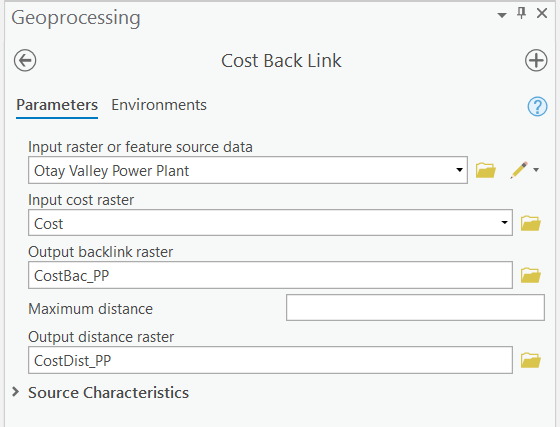Open the Otay Valley Power Plant dropdown

pos(460,170)
